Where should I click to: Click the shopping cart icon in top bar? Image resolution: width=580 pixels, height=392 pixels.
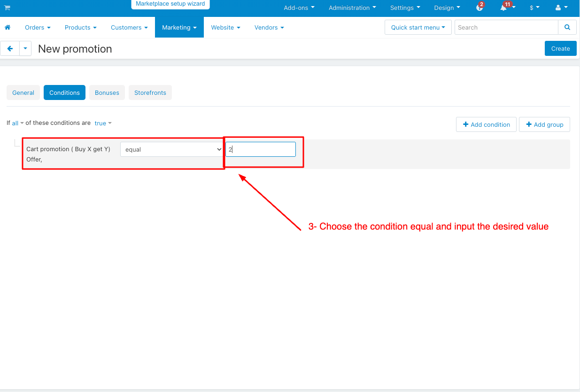pos(7,8)
